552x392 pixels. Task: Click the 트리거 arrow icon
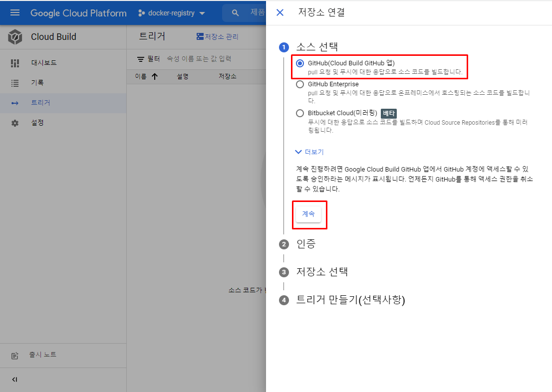[15, 103]
